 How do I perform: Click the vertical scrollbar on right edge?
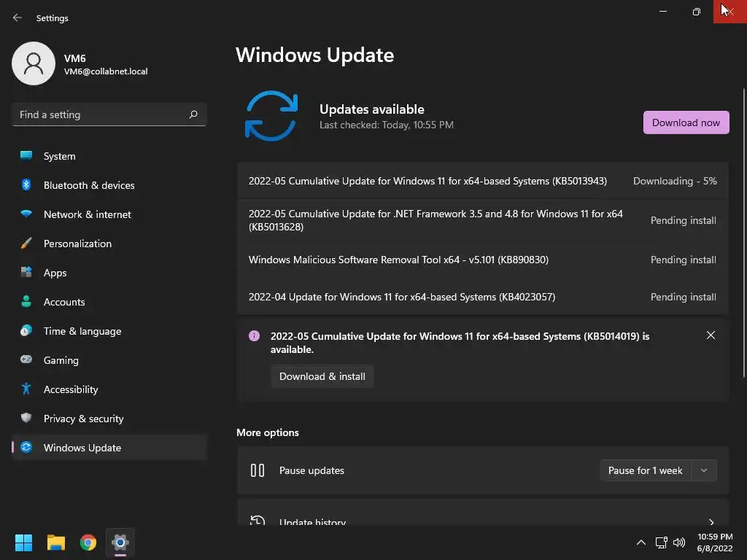743,233
